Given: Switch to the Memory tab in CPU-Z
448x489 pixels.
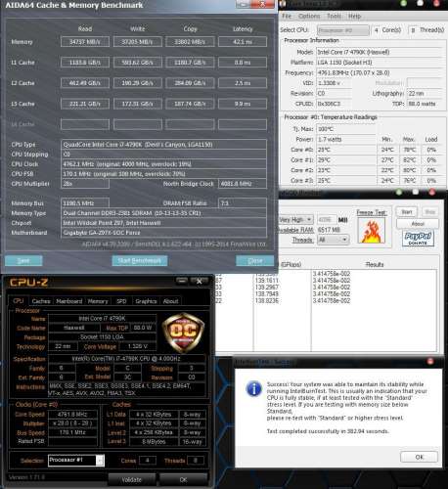Looking at the screenshot, I should click(98, 301).
